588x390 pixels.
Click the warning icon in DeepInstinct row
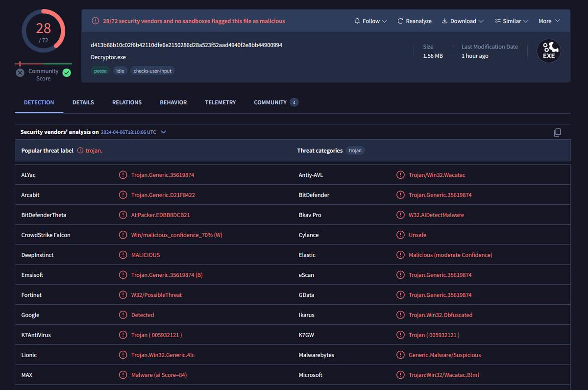(x=123, y=255)
